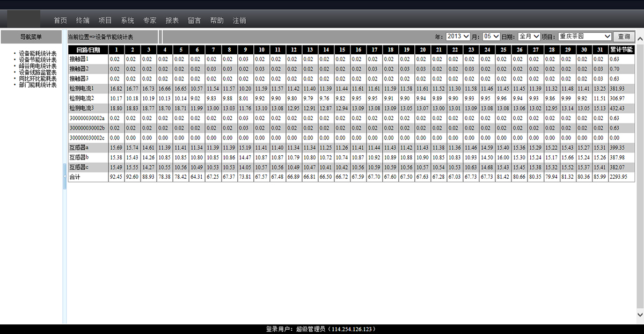Expand the year dropdown showing 2013

(458, 37)
